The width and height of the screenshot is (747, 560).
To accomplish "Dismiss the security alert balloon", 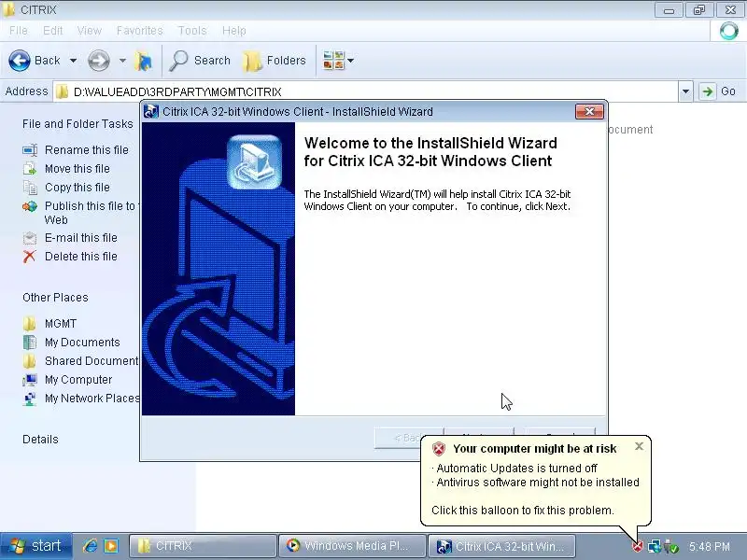I will pos(639,446).
